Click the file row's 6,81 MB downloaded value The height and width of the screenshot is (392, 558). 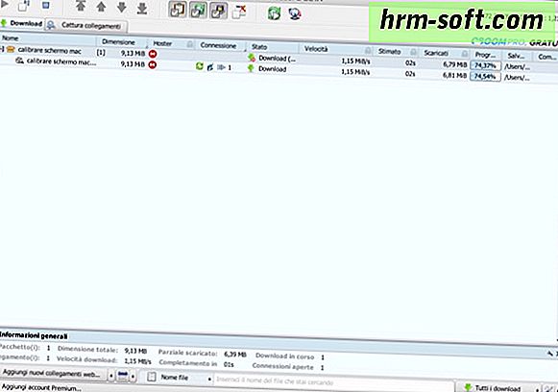click(455, 76)
